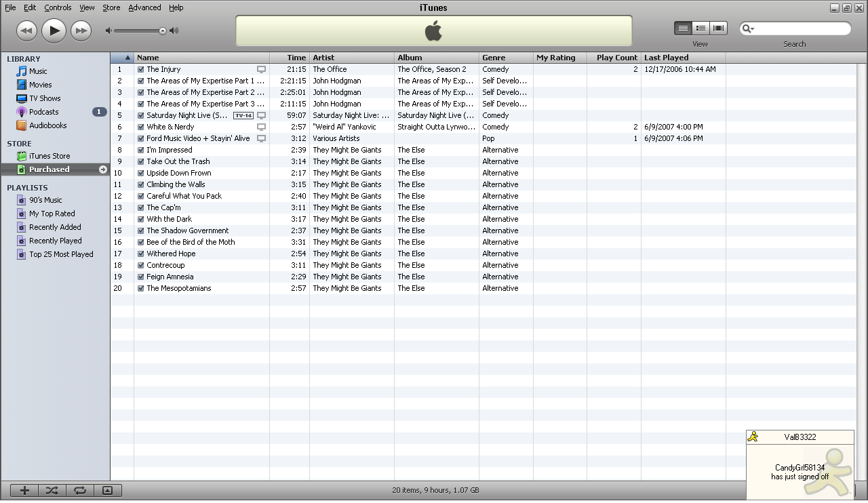Toggle repeat mode
Image resolution: width=868 pixels, height=503 pixels.
point(80,491)
